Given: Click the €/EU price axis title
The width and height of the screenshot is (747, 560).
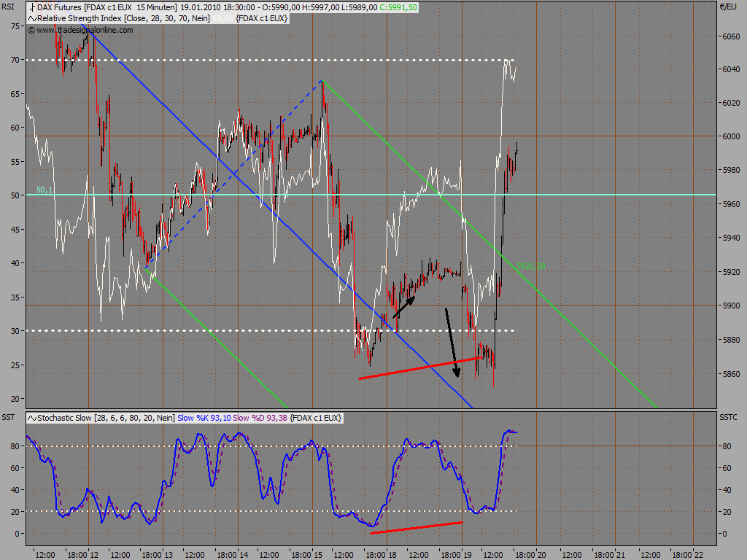Looking at the screenshot, I should click(x=728, y=7).
